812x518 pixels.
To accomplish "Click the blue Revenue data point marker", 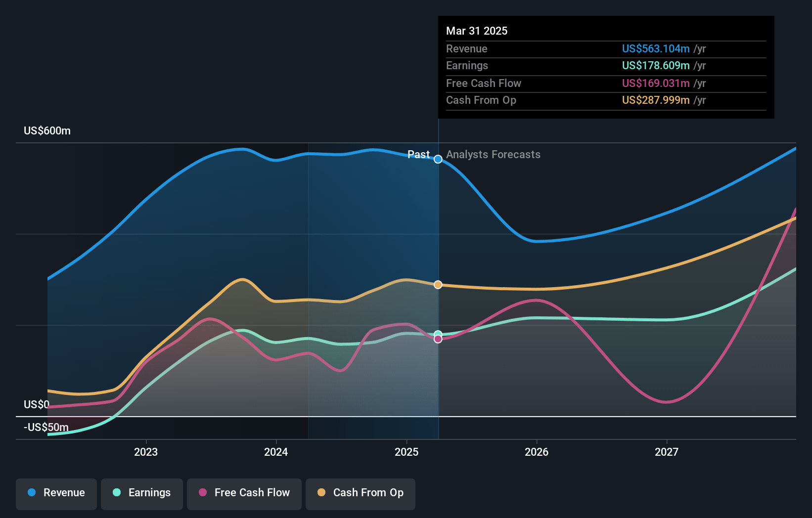I will 438,159.
